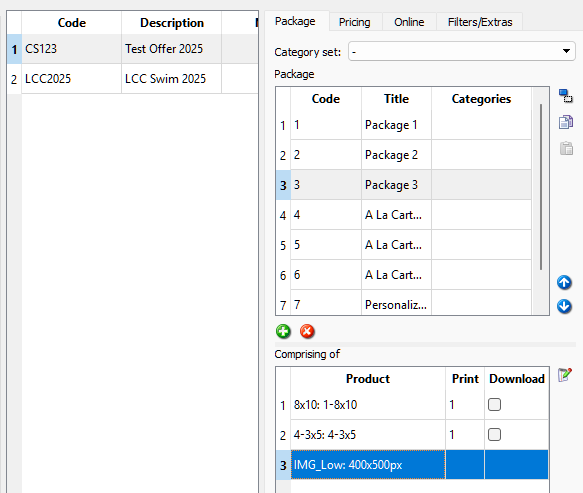
Task: Click the Categories cell of Package 1
Action: click(481, 125)
